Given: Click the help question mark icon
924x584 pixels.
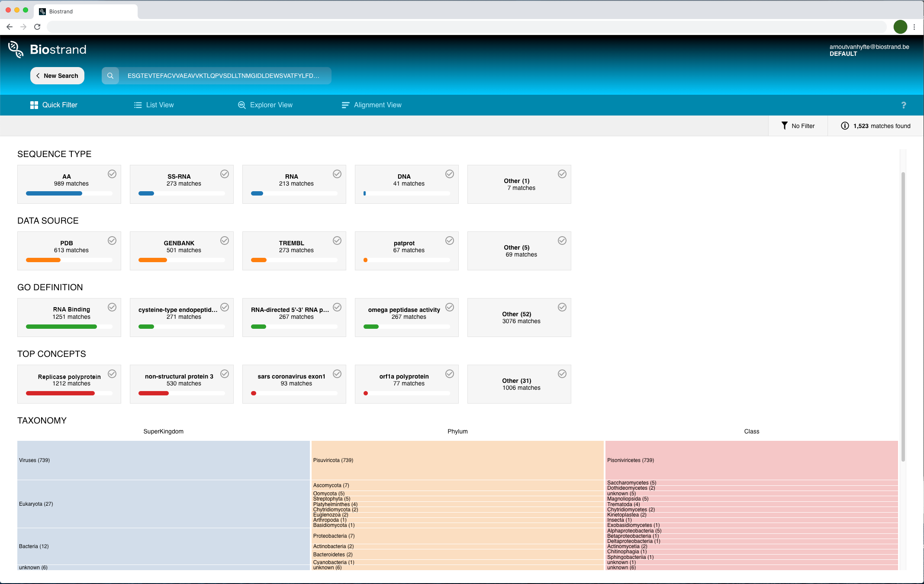Looking at the screenshot, I should pyautogui.click(x=904, y=105).
